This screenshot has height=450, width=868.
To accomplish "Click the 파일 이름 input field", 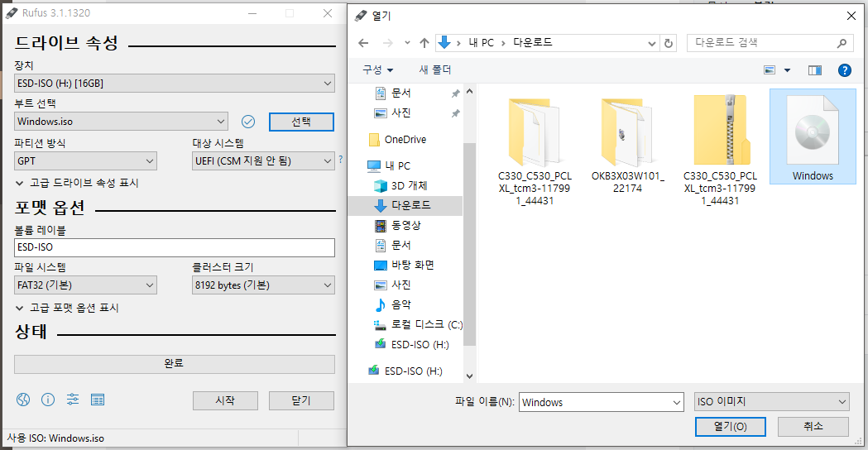I will click(602, 402).
